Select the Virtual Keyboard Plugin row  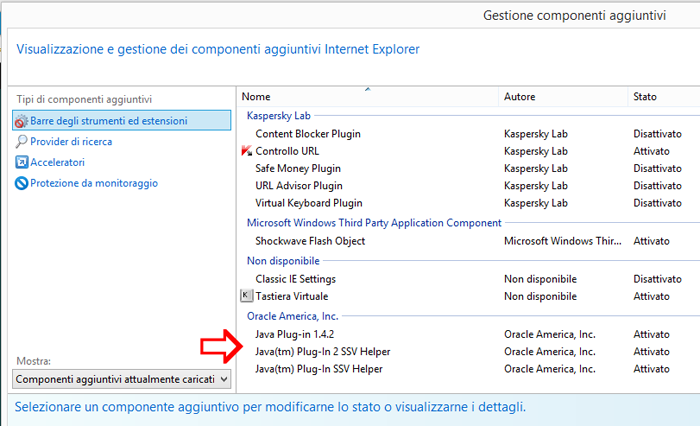(469, 203)
